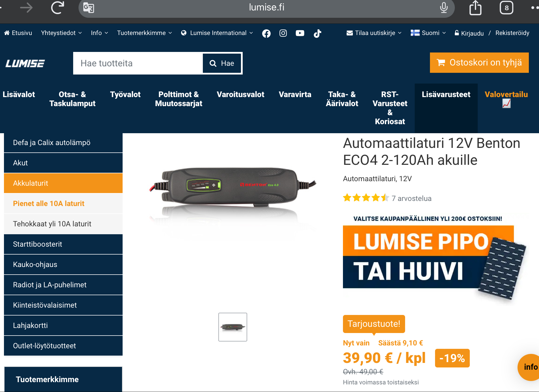Open the Suomi language dropdown
The image size is (539, 392).
click(x=428, y=33)
